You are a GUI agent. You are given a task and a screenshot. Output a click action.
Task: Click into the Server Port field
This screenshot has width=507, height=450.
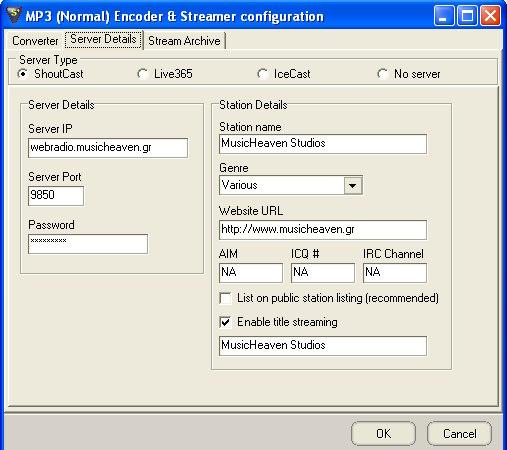click(x=56, y=196)
